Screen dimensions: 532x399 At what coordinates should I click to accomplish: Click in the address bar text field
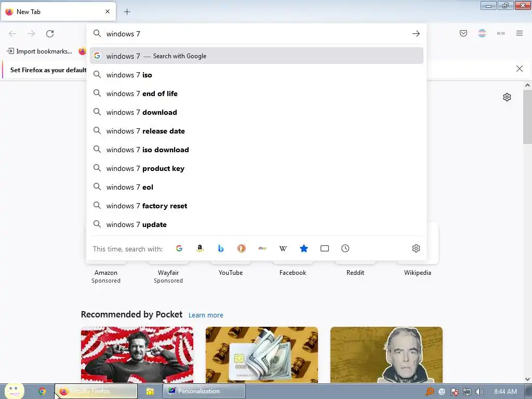(256, 34)
